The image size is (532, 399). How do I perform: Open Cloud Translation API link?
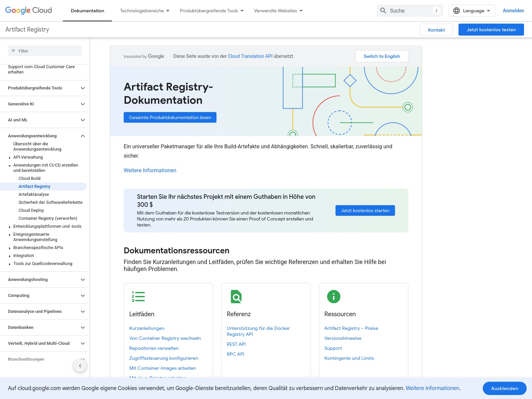(x=250, y=56)
